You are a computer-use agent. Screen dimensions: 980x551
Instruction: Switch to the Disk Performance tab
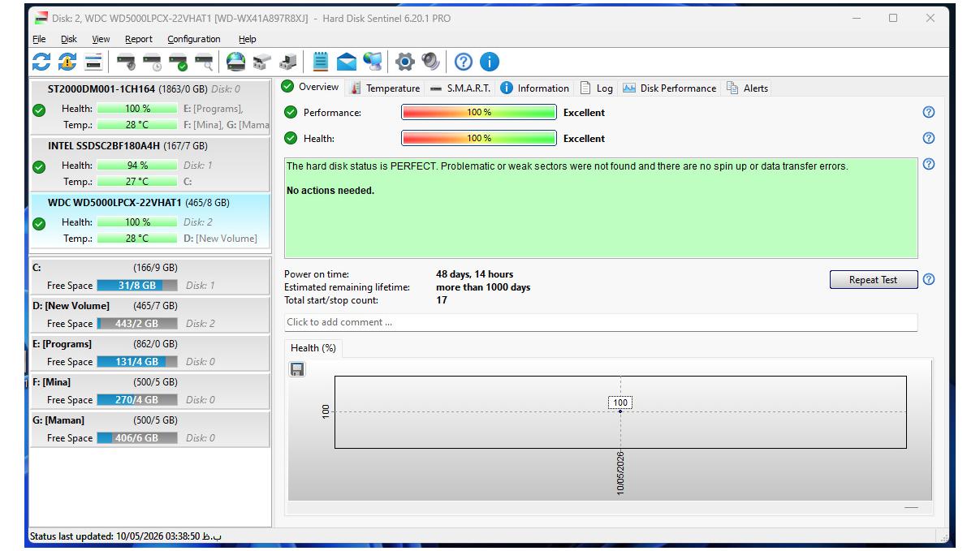669,88
